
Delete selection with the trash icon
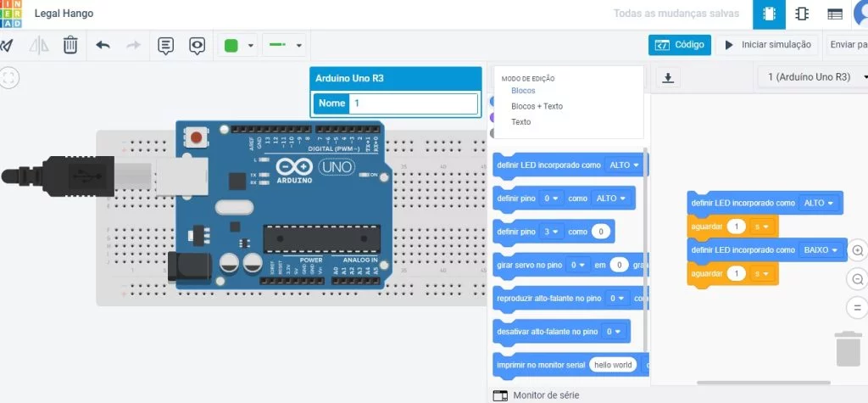tap(70, 45)
